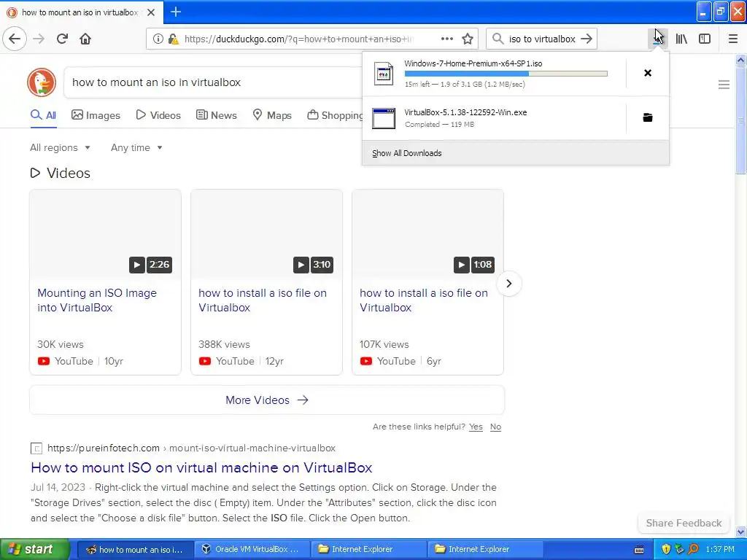747x560 pixels.
Task: Answer No to links helpful question
Action: tap(495, 427)
